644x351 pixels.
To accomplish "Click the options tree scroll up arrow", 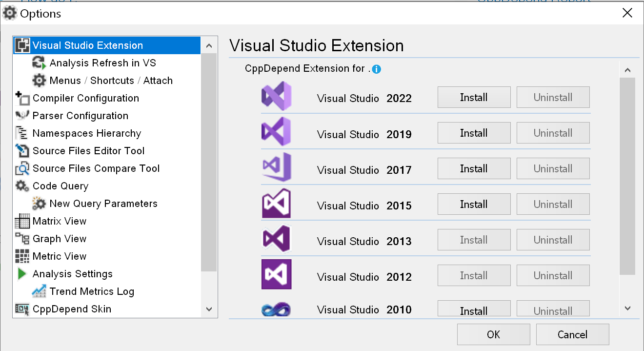I will pos(209,46).
